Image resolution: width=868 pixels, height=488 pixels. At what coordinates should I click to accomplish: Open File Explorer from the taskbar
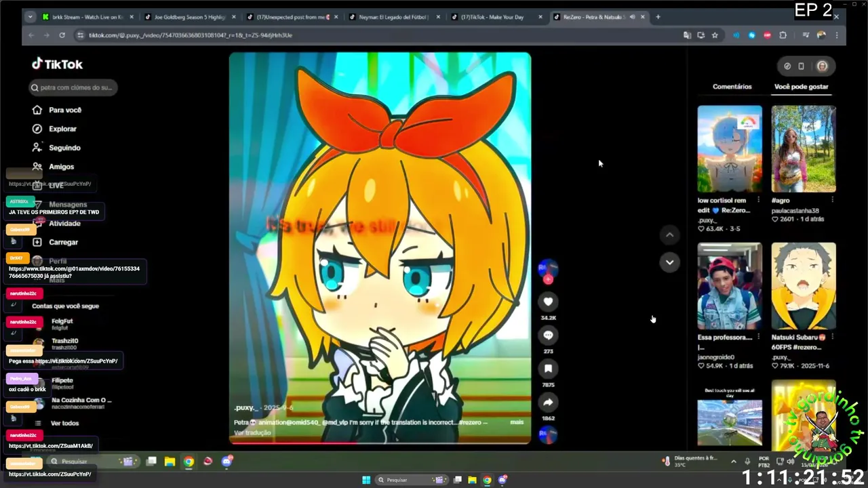point(472,480)
